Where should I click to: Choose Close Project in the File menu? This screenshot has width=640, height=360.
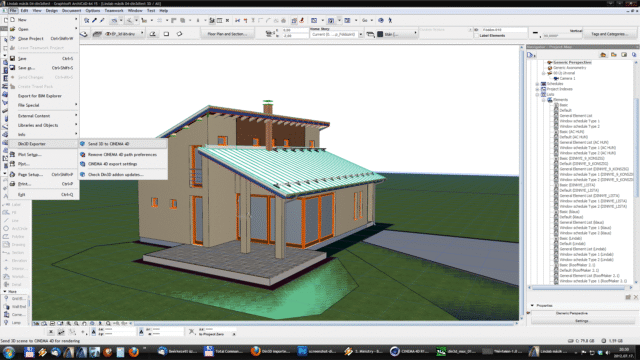click(43, 38)
